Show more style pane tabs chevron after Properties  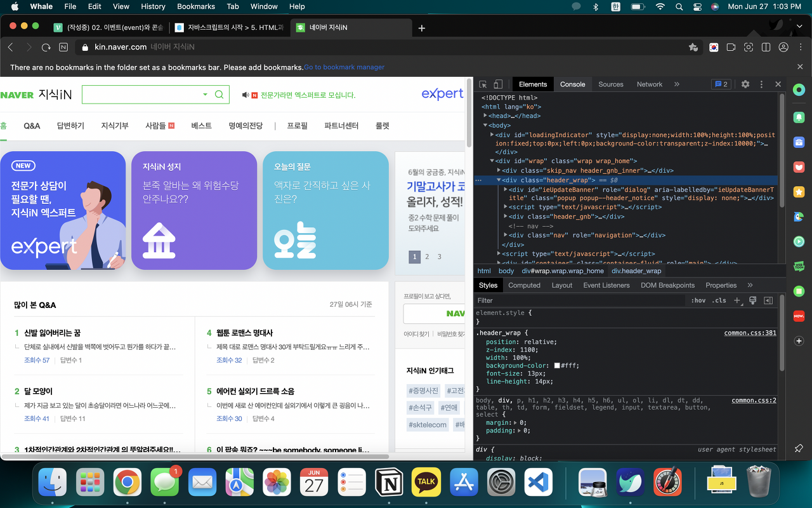coord(750,285)
